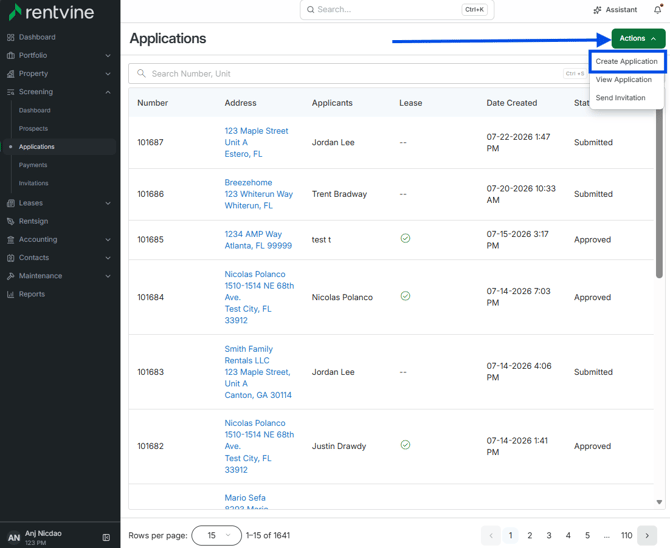Viewport: 670px width, 548px height.
Task: Click the Reports chart icon
Action: point(11,294)
